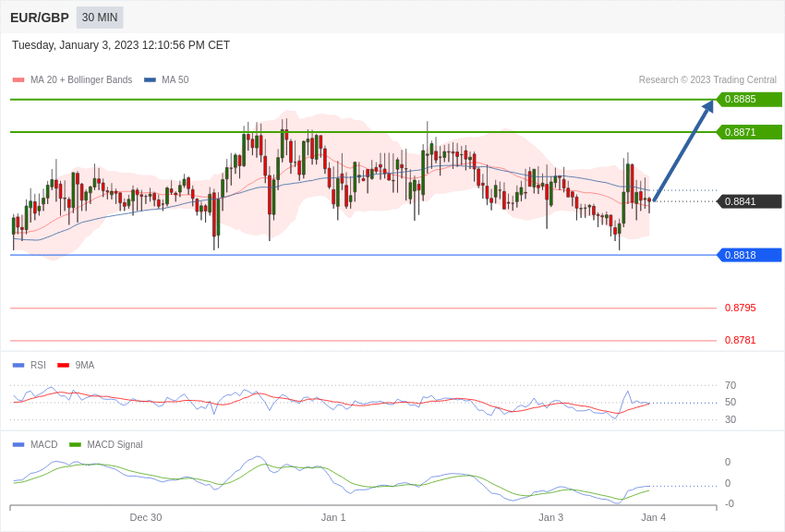Click the date and time stamp text
This screenshot has width=785, height=532.
click(x=121, y=45)
